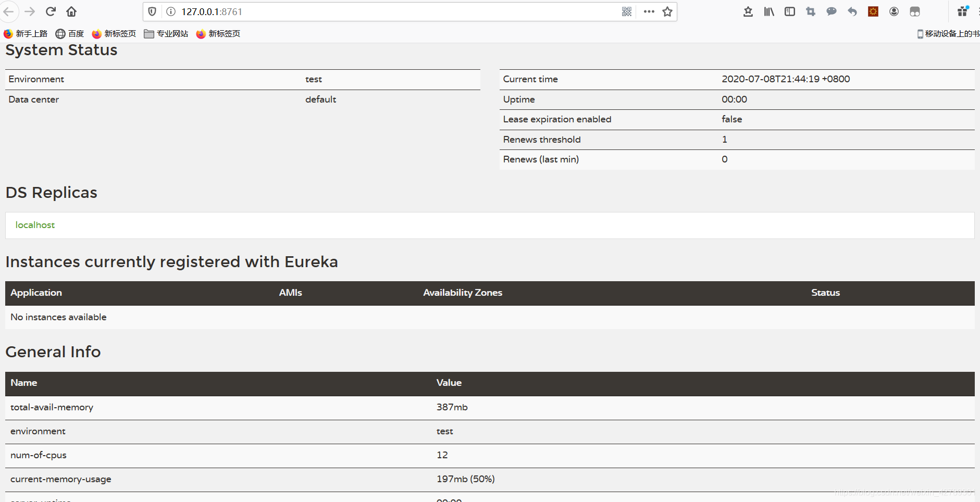Open the first 新标签页 bookmark after 百度
Screen dimensions: 980x502
[114, 34]
